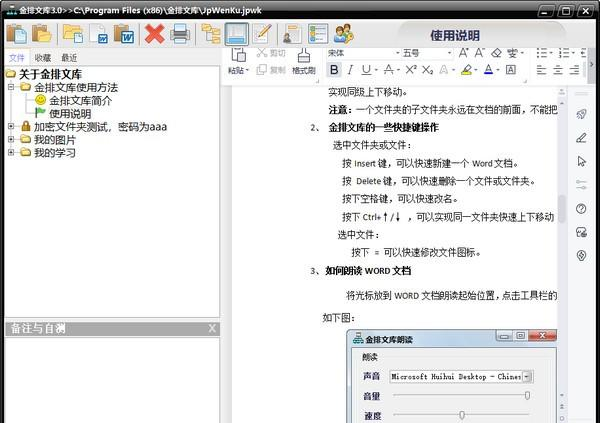Click the 速度 speed slider handle
Screen dimensions: 600x423
(462, 415)
